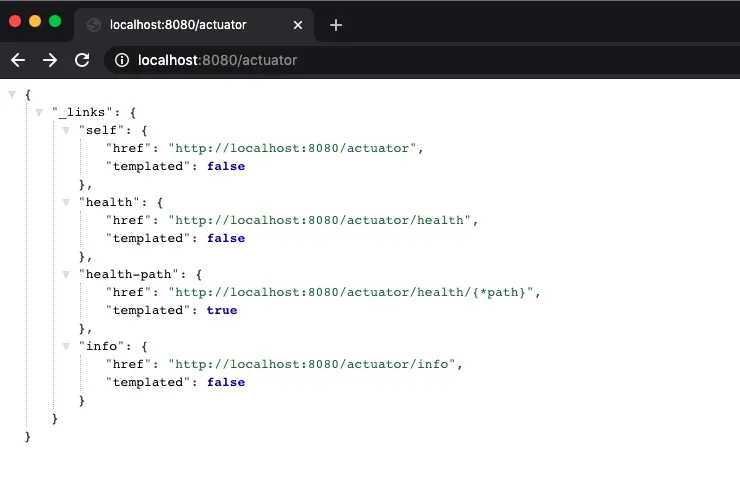The image size is (740, 496).
Task: View site information icon in address bar
Action: [x=122, y=60]
